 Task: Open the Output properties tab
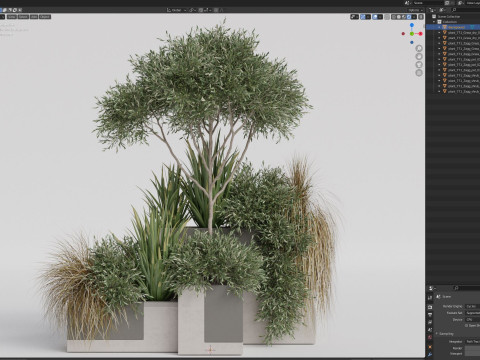point(430,314)
